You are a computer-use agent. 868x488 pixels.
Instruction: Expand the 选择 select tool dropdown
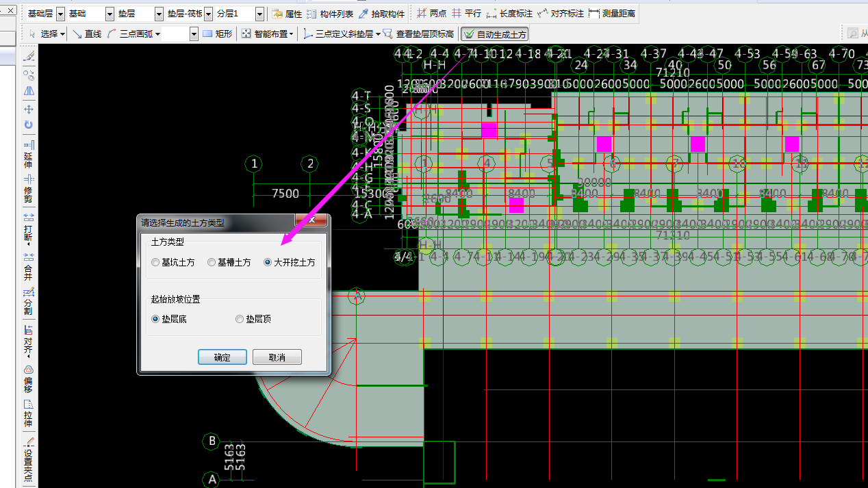coord(62,34)
